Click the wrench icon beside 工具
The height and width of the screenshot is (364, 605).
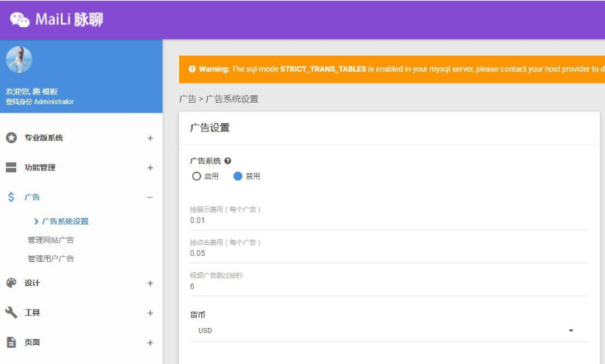(x=11, y=313)
